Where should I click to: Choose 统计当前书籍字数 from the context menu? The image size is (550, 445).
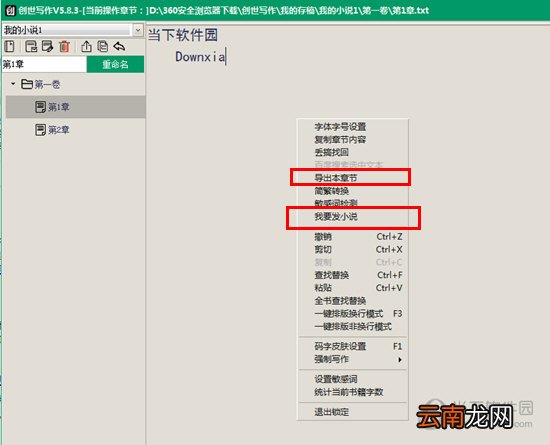(x=353, y=392)
